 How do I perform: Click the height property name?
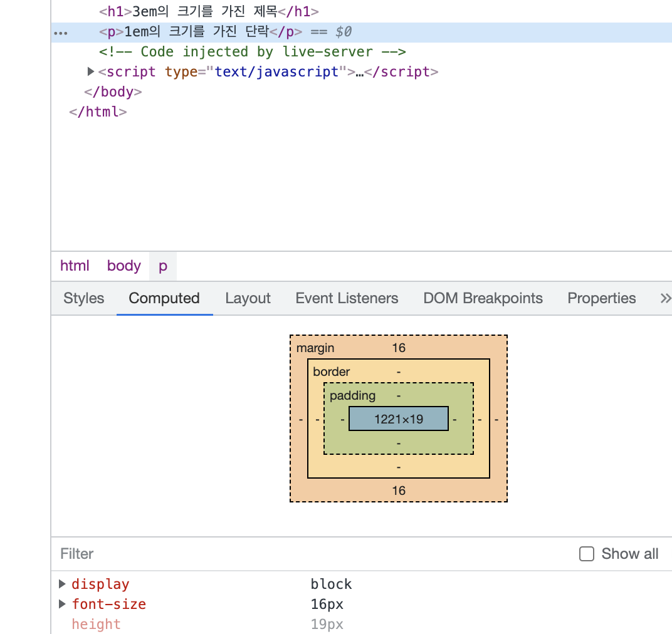pos(96,624)
